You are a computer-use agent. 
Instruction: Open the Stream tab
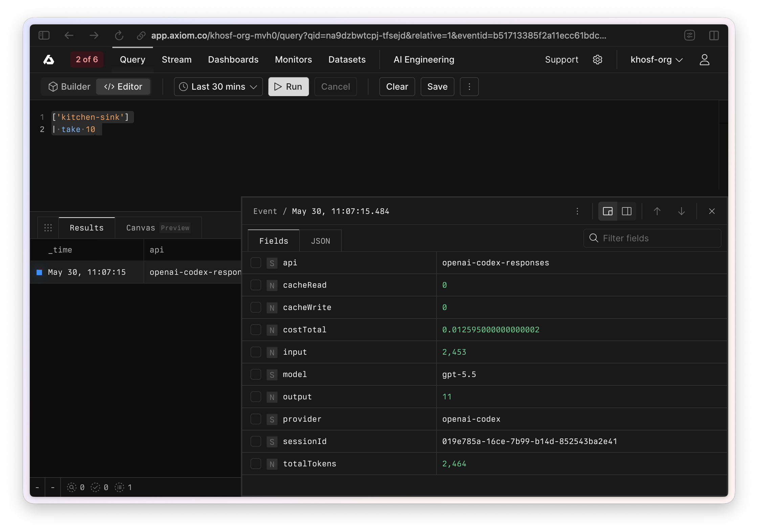pos(177,60)
